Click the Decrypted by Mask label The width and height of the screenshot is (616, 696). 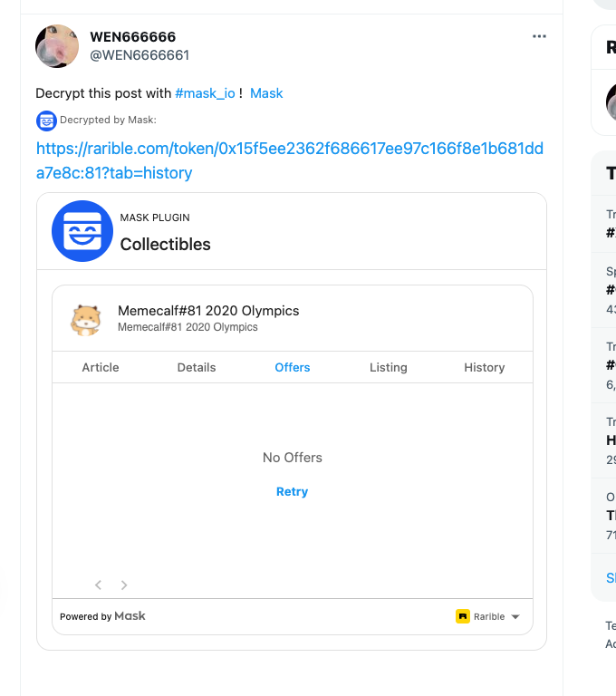click(x=108, y=120)
